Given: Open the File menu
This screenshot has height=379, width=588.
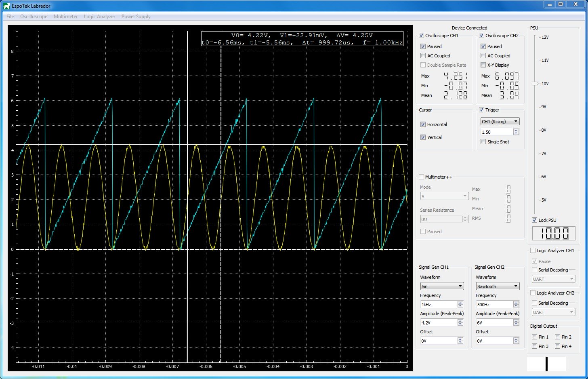Looking at the screenshot, I should click(10, 17).
